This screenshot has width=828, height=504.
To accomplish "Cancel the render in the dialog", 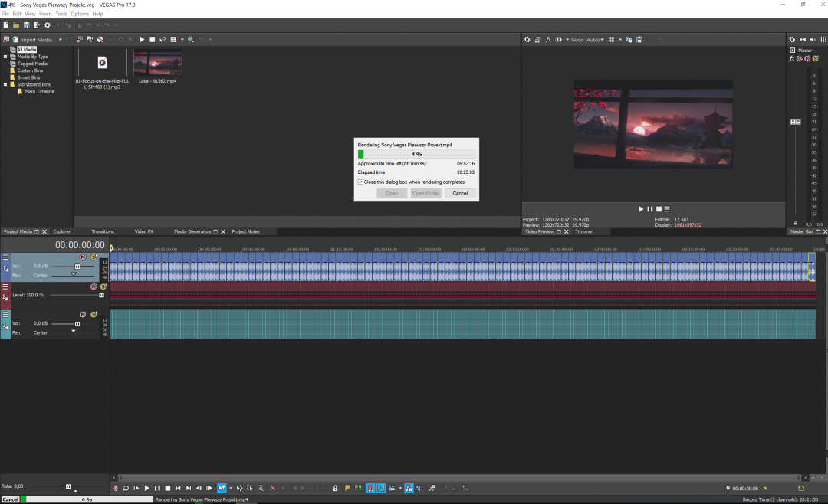I will [x=460, y=193].
